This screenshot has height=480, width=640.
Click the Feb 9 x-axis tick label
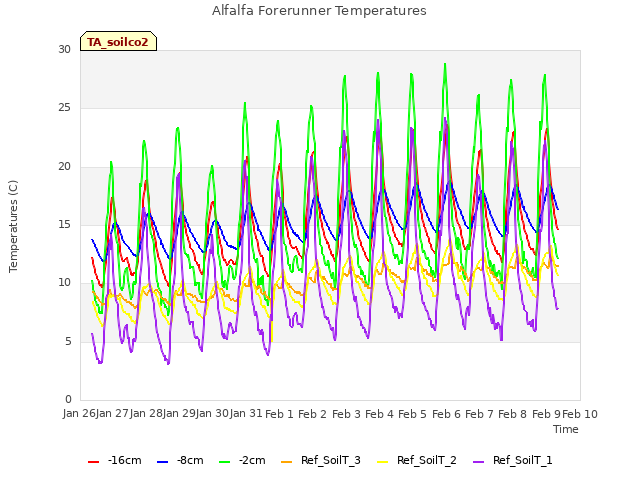(x=546, y=414)
